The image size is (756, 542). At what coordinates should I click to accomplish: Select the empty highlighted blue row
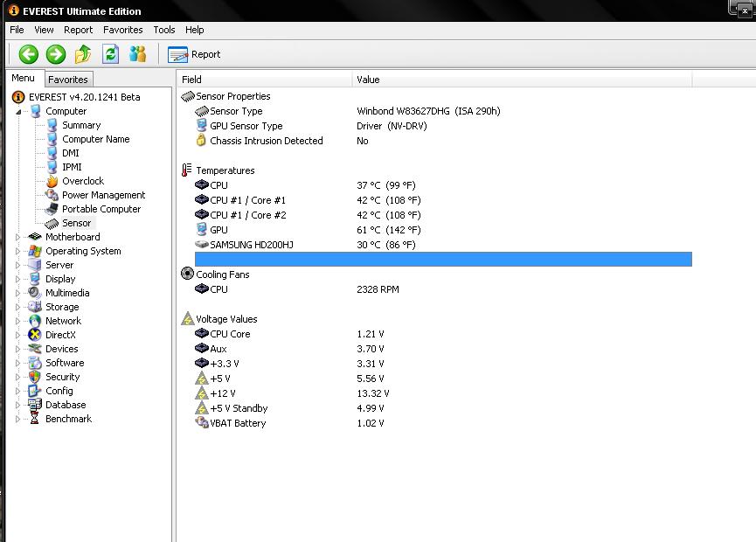443,259
